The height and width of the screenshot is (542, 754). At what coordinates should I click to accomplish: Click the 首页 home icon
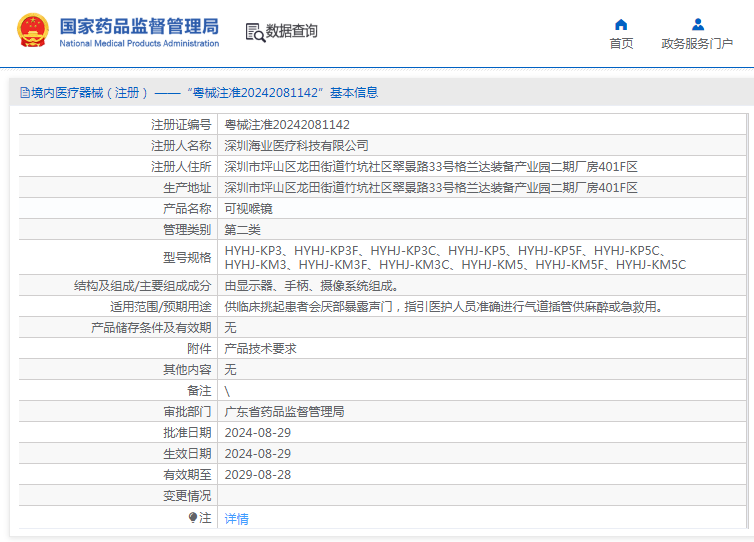pos(621,25)
